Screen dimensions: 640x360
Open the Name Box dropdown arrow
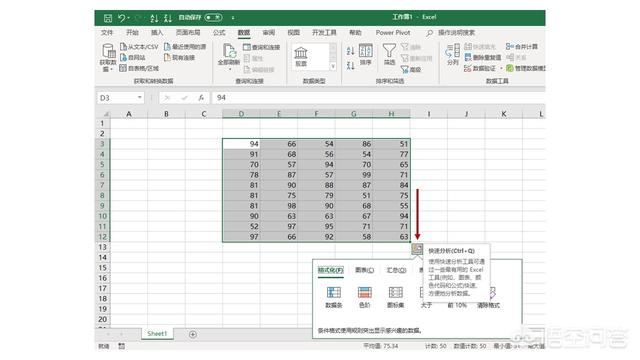tap(140, 98)
